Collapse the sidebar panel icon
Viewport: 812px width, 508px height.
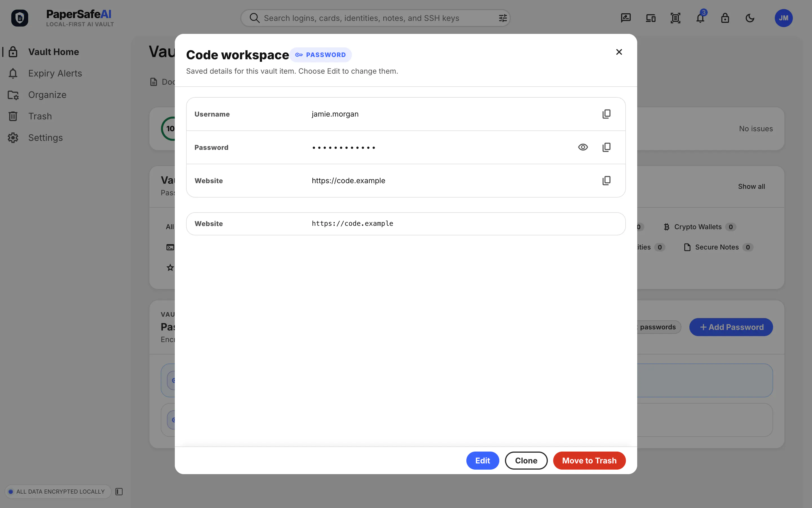[x=119, y=492]
